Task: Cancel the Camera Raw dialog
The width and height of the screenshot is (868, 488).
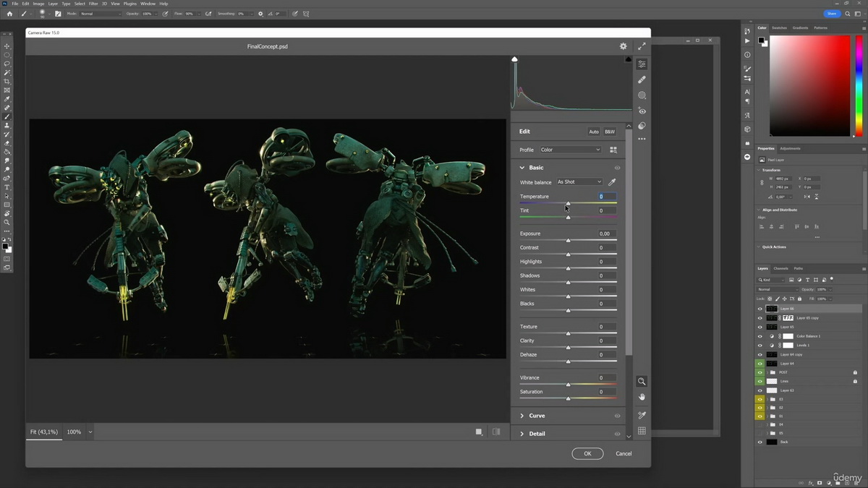Action: coord(624,453)
